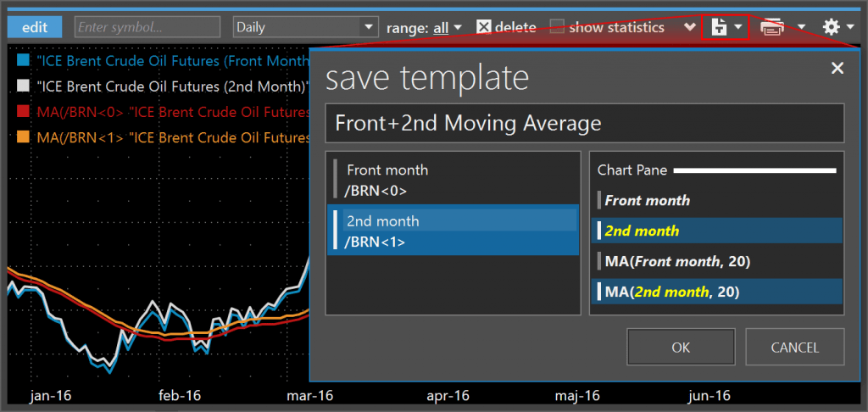Screen dimensions: 868x412
Task: Click the CANCEL button
Action: coord(794,348)
